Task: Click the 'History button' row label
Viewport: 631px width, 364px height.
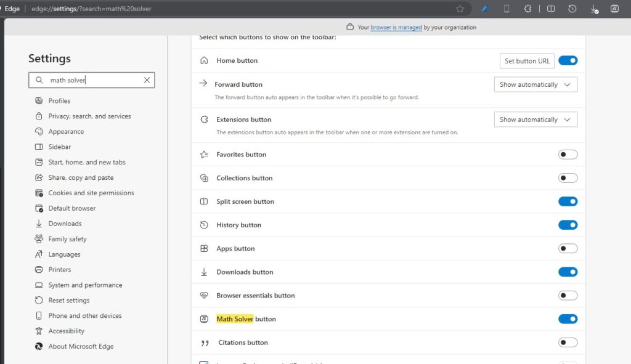Action: 238,225
